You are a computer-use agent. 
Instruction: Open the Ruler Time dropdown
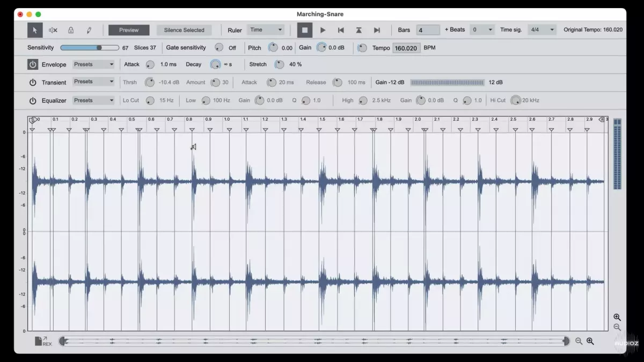coord(266,30)
